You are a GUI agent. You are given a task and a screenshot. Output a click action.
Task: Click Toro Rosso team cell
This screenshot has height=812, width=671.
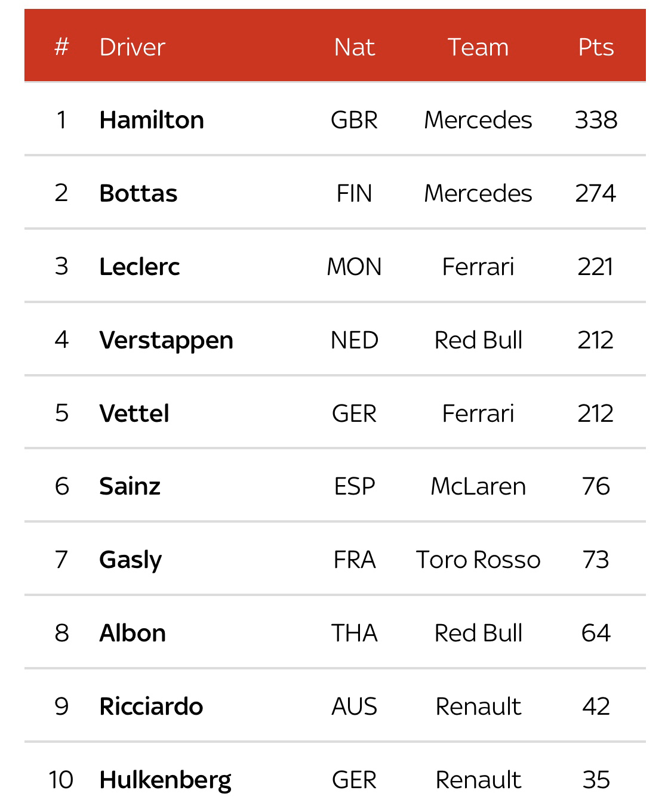coord(478,560)
